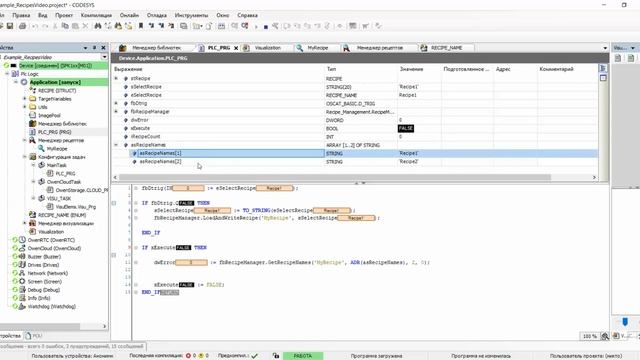The width and height of the screenshot is (640, 360).
Task: Close the PLC_PRG tab
Action: (236, 48)
